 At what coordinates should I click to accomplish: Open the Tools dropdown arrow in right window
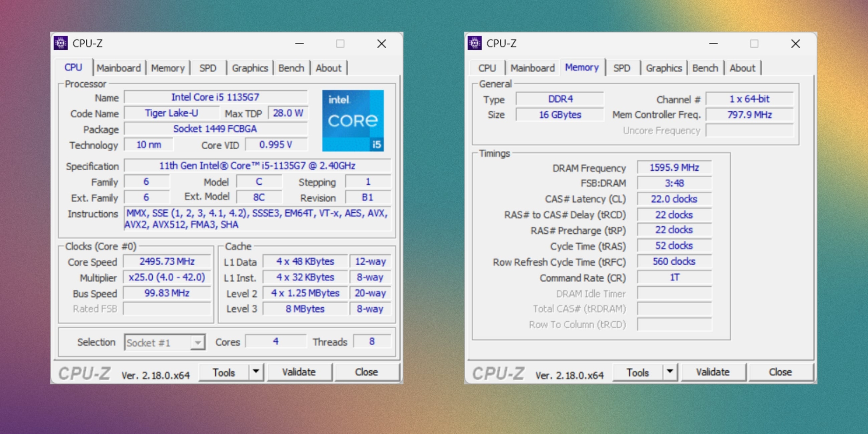coord(670,372)
